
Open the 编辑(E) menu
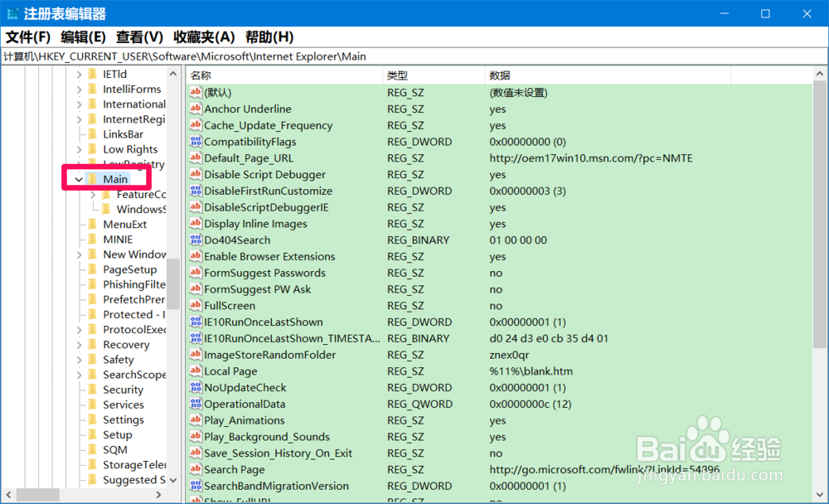pos(83,37)
